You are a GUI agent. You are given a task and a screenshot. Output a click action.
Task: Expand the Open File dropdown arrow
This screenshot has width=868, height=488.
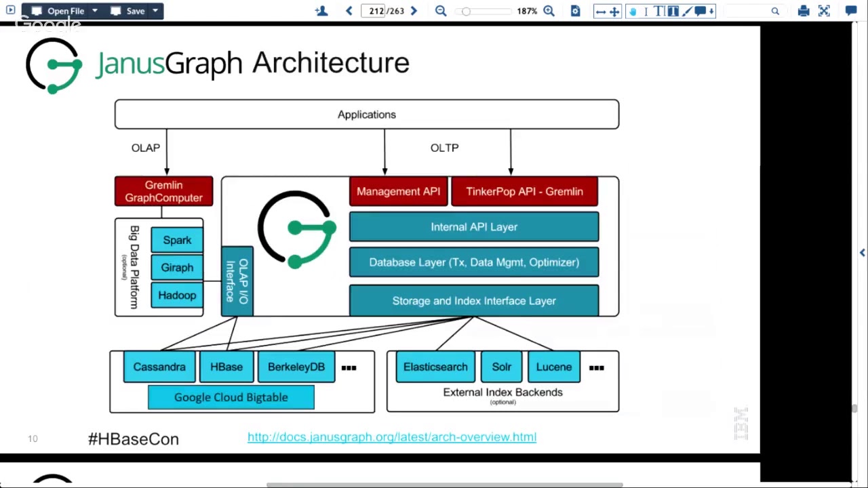point(95,11)
